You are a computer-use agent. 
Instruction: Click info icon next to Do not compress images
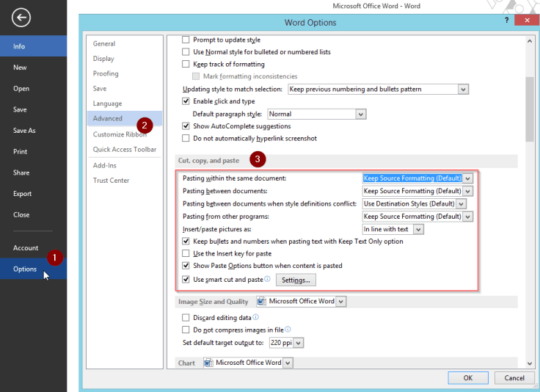pos(288,330)
